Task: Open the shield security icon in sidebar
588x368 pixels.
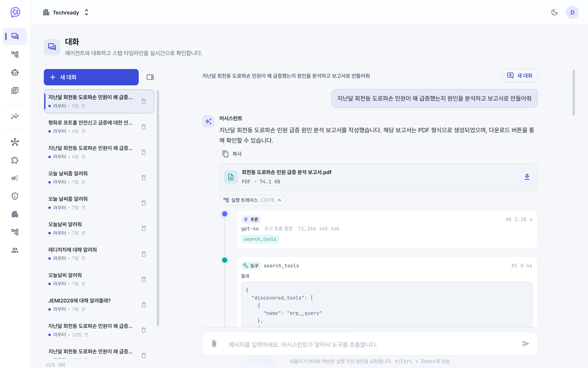Action: (x=15, y=196)
